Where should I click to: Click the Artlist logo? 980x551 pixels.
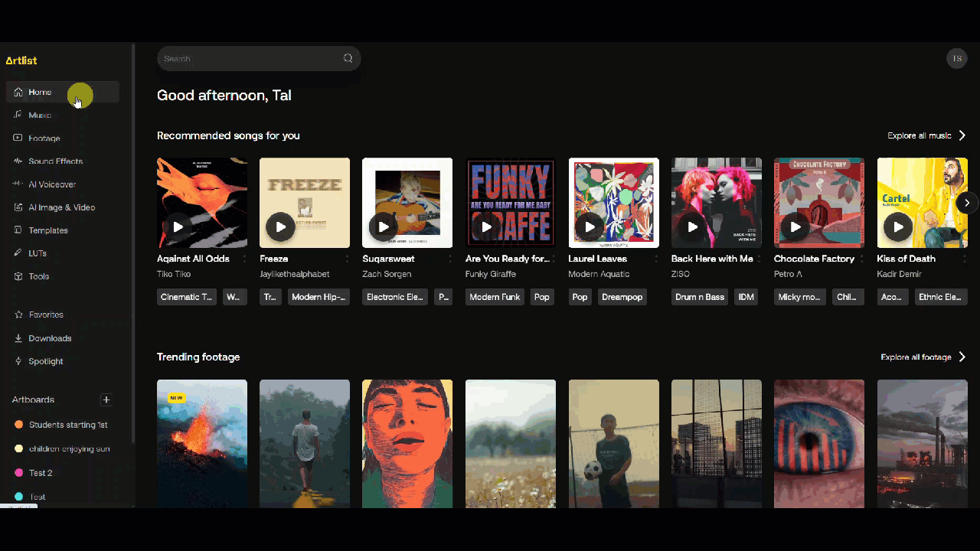click(x=21, y=60)
